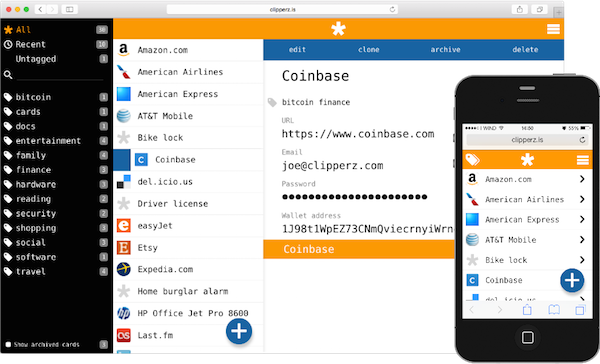Image resolution: width=600 pixels, height=364 pixels.
Task: Click the add card plus button in desktop list
Action: [239, 331]
